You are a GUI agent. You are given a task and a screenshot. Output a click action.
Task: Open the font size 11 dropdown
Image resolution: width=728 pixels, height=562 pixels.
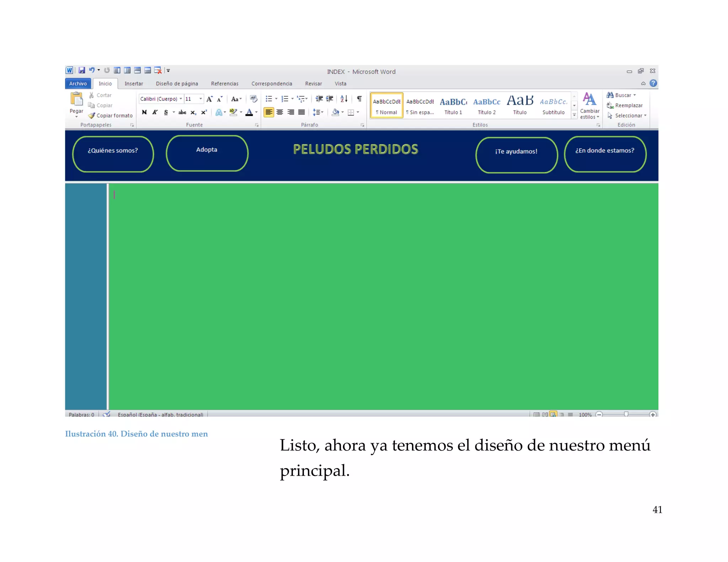coord(201,99)
